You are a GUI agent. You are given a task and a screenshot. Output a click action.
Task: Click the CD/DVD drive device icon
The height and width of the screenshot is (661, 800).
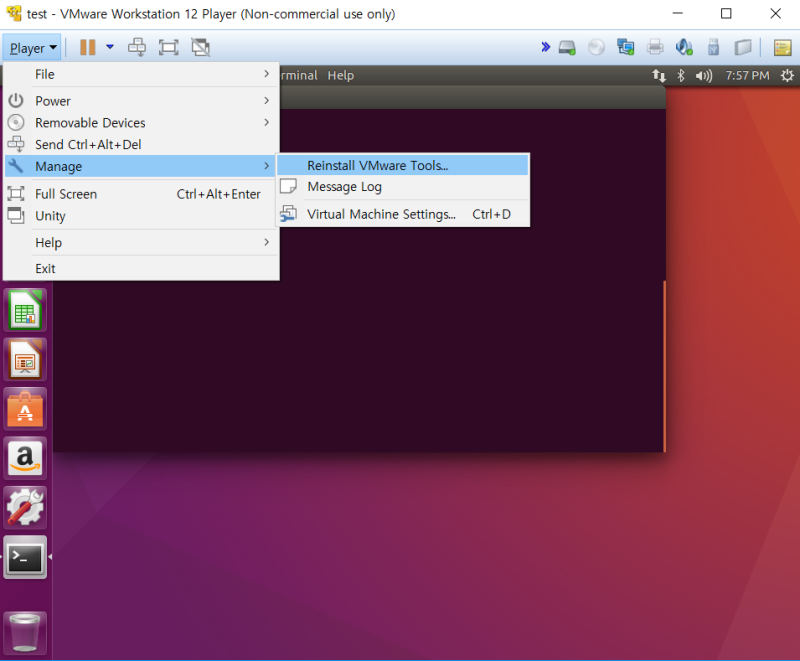tap(596, 47)
